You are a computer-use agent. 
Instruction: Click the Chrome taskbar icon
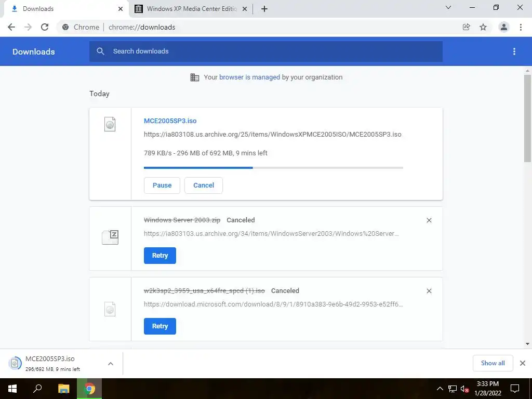(x=89, y=389)
